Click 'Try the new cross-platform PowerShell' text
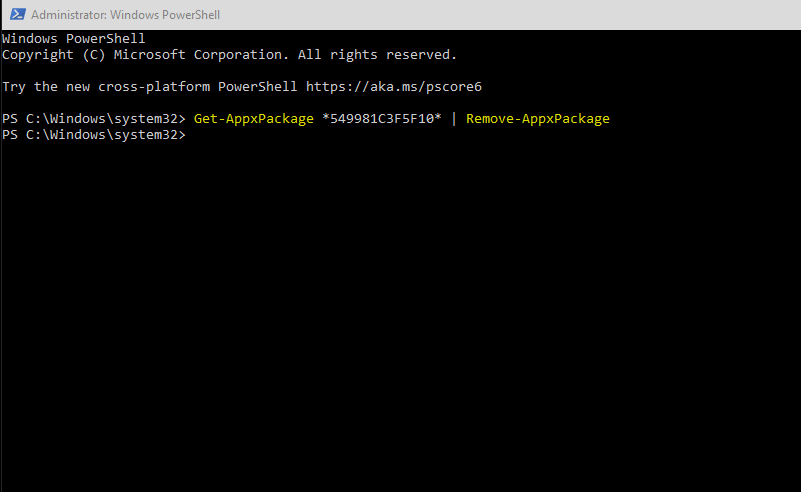 point(150,87)
